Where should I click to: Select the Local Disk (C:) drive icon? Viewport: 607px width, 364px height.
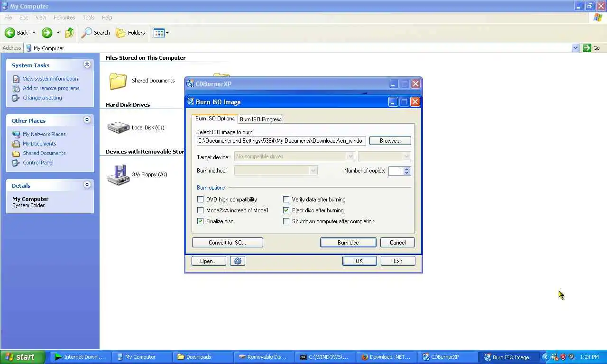tap(118, 127)
